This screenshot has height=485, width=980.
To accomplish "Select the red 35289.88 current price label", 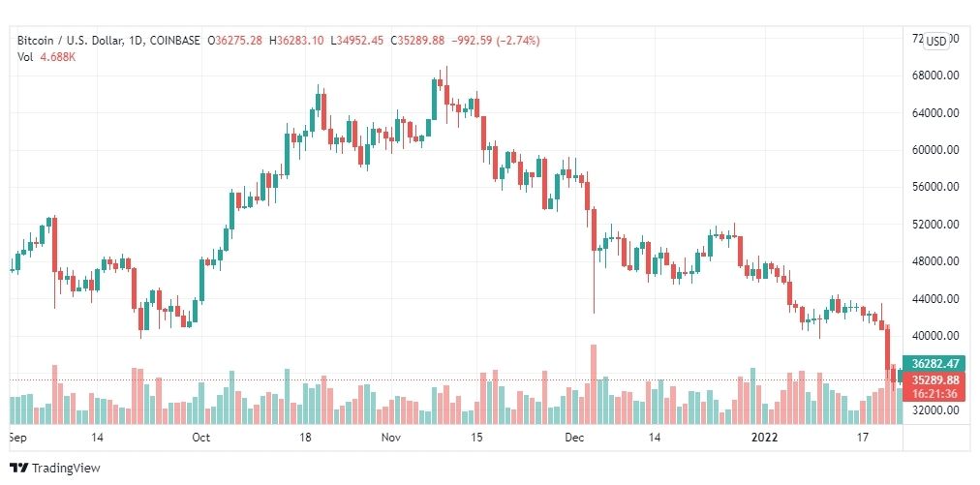I will click(935, 379).
